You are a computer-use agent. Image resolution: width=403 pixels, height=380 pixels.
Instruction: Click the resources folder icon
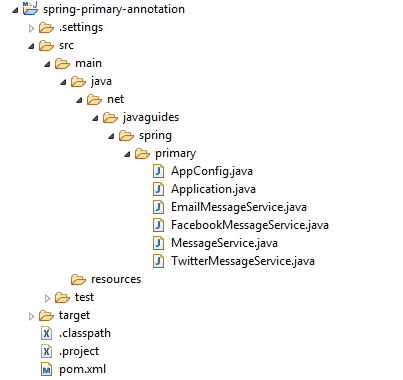coord(78,279)
